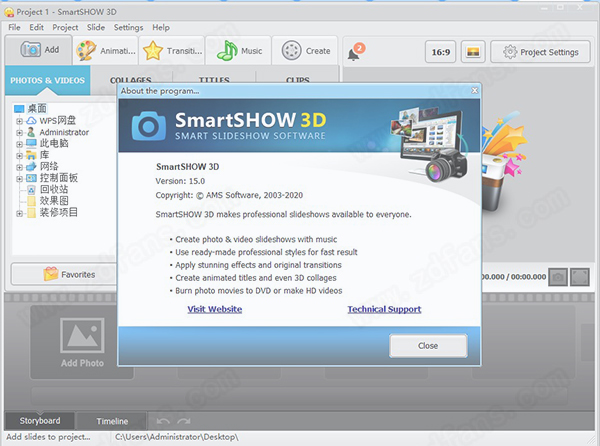Image resolution: width=600 pixels, height=446 pixels.
Task: Close the About dialog with Close button
Action: click(x=428, y=345)
